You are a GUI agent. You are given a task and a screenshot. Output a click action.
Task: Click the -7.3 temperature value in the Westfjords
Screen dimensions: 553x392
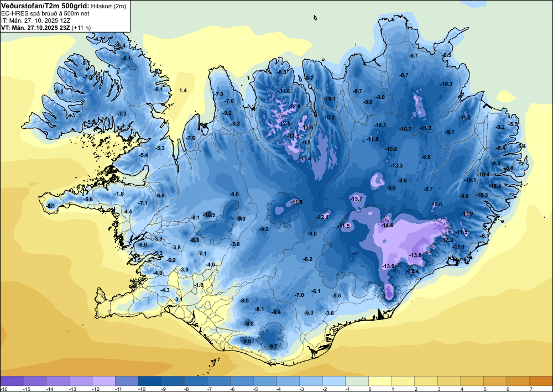[122, 113]
